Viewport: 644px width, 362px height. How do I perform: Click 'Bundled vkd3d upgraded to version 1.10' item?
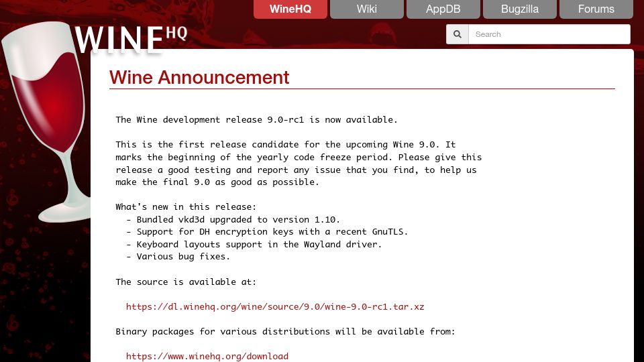[238, 220]
